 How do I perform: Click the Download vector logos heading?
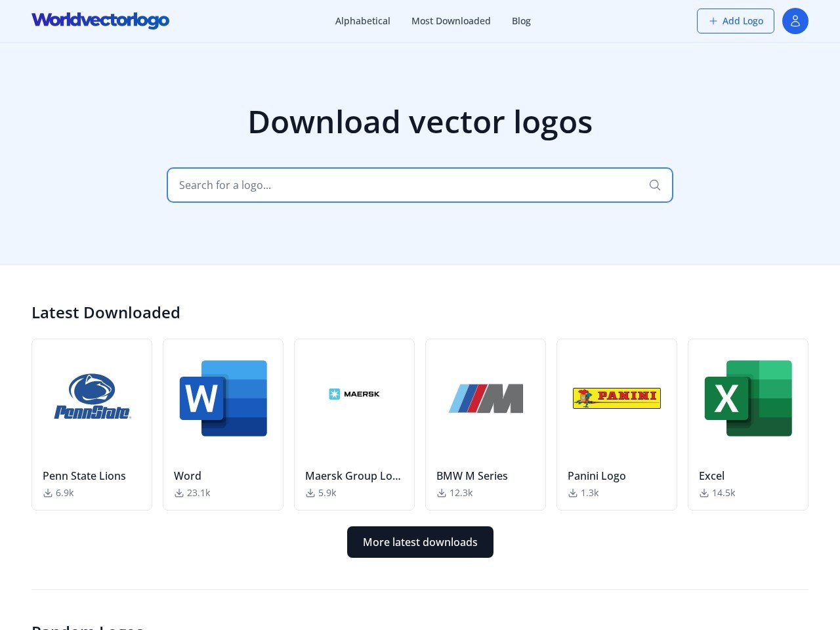point(420,122)
